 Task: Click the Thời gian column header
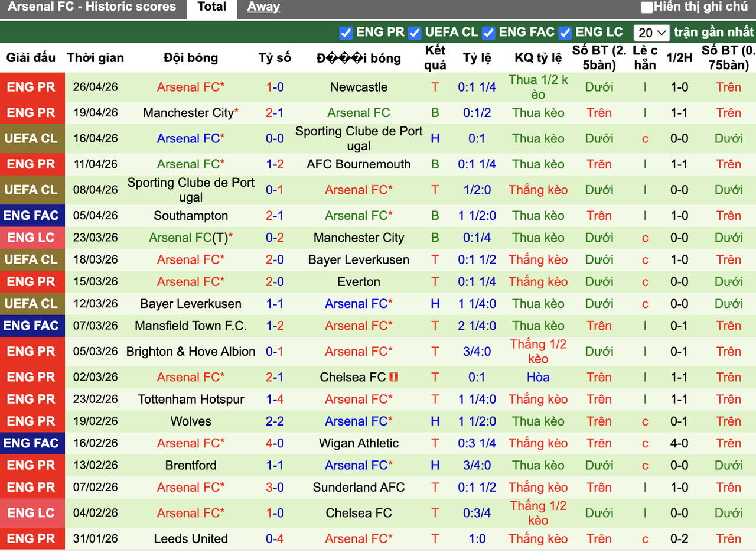(x=96, y=57)
